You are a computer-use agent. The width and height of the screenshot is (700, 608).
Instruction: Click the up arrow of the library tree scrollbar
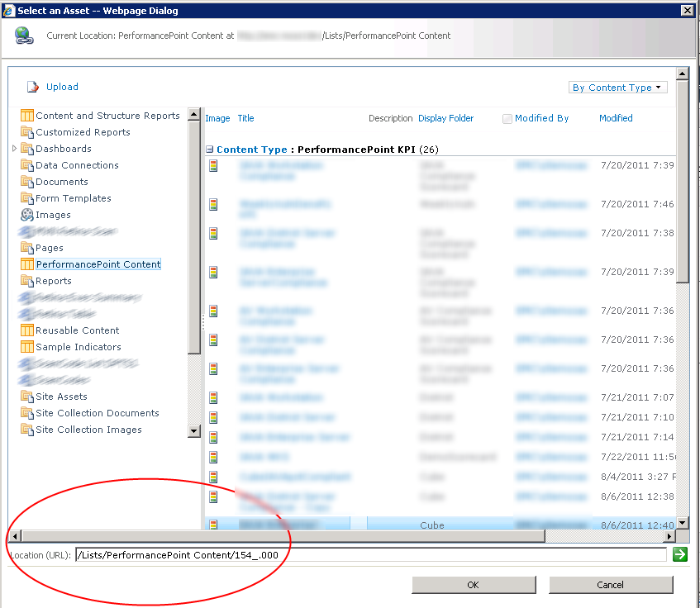coord(193,114)
